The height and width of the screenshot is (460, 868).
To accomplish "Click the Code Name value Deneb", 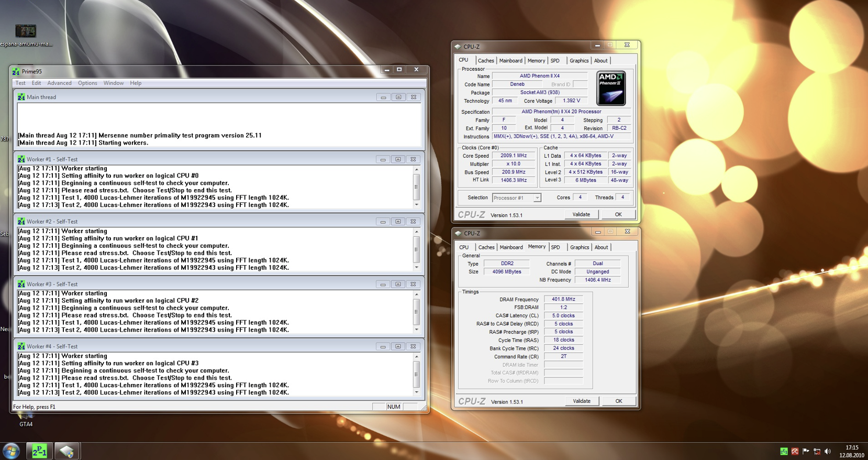I will click(x=517, y=84).
